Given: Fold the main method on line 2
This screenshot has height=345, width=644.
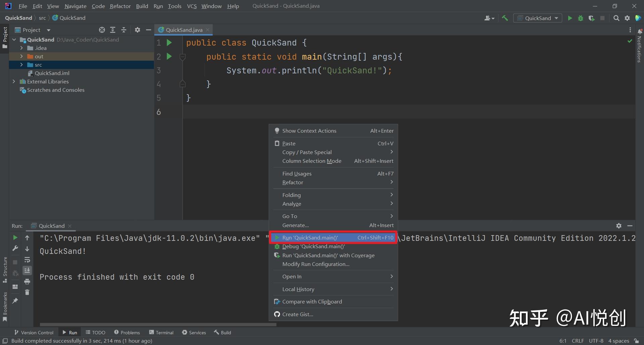Looking at the screenshot, I should coord(183,57).
